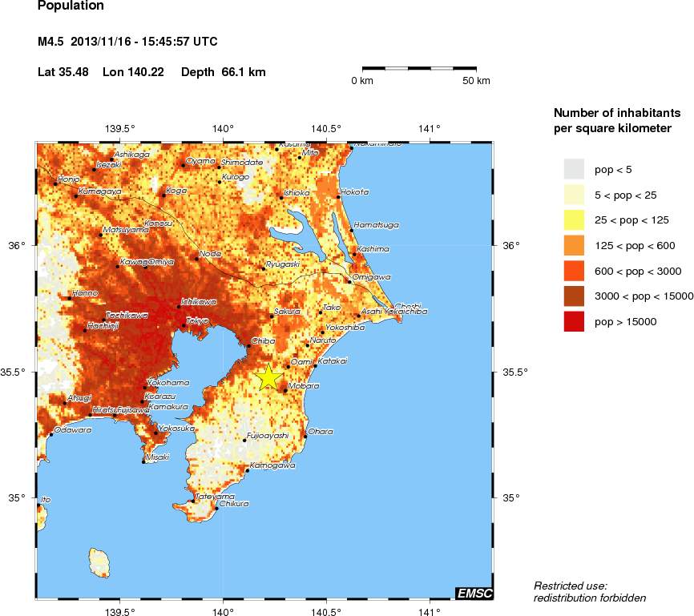Switch to the Population tab title

click(70, 6)
